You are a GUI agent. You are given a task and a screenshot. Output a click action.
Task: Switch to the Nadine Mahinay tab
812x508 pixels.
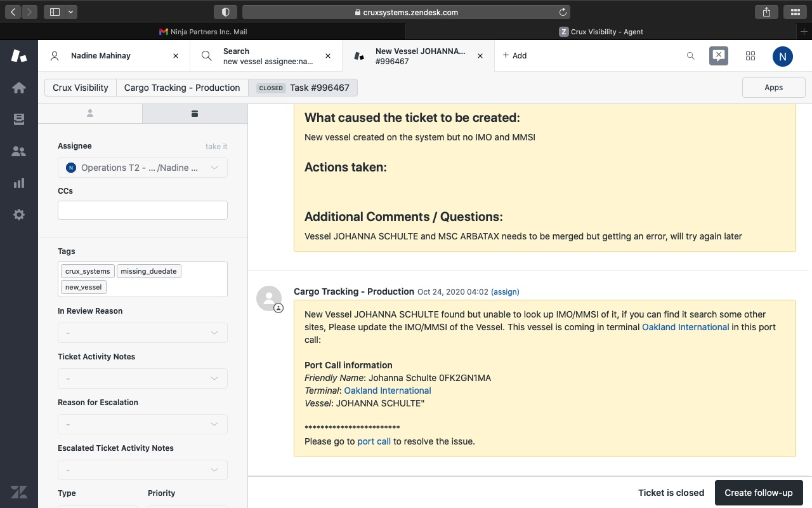[101, 56]
